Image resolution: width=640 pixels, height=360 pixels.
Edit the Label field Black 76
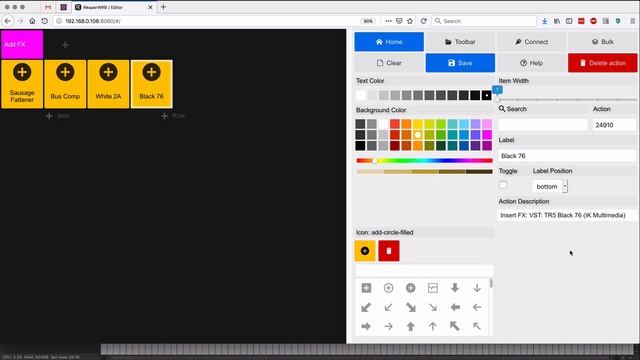567,156
